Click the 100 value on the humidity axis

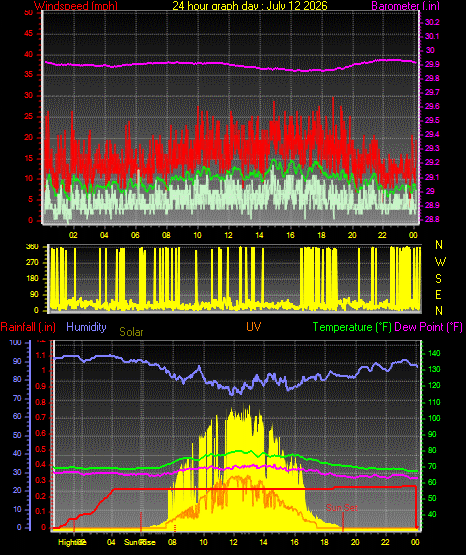point(16,343)
